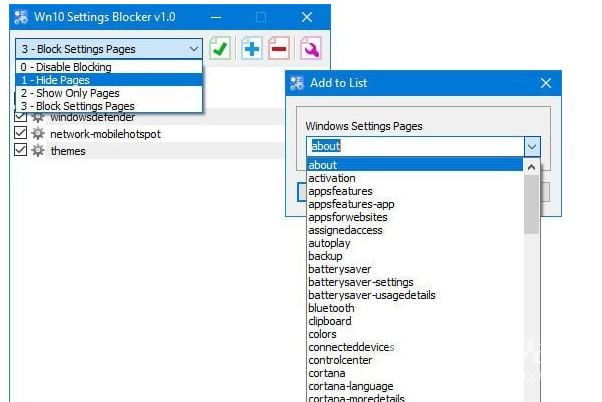Select 'backup' list entry

[415, 256]
